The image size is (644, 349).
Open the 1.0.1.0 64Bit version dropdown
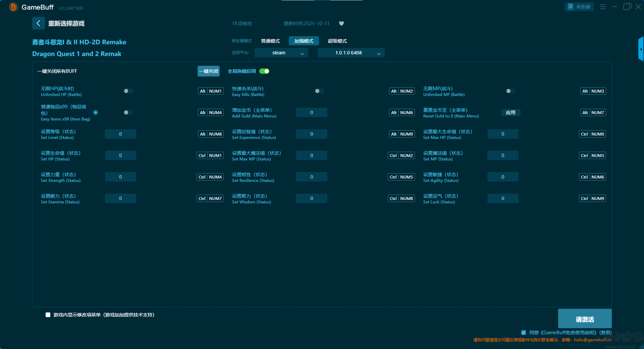coord(351,53)
